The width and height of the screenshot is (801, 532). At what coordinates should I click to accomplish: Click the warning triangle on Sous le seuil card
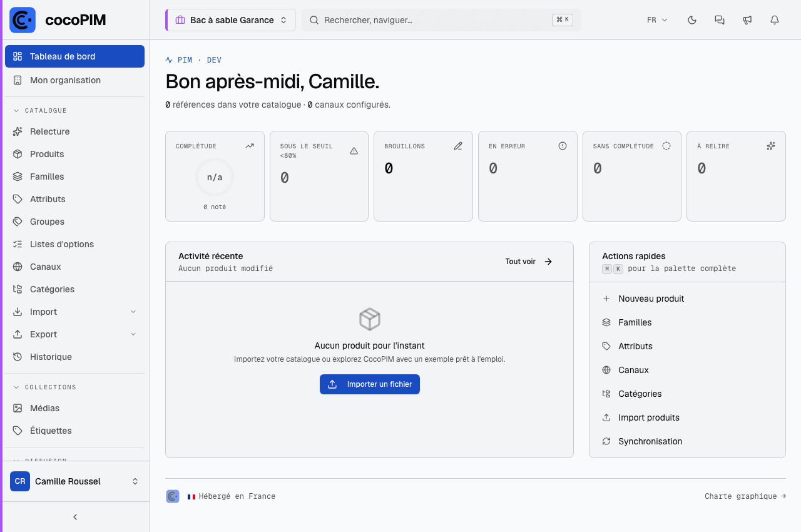pos(354,151)
